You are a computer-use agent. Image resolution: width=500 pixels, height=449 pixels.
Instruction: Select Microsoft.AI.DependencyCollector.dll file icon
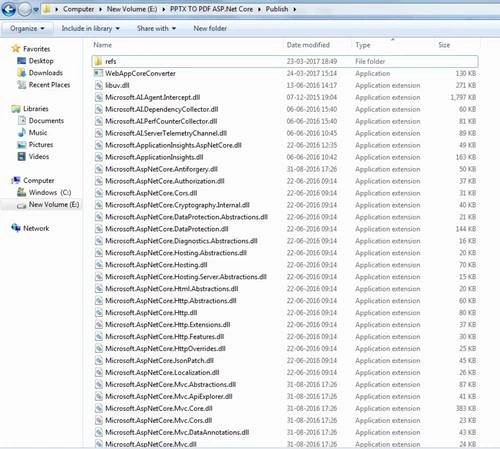pos(98,109)
